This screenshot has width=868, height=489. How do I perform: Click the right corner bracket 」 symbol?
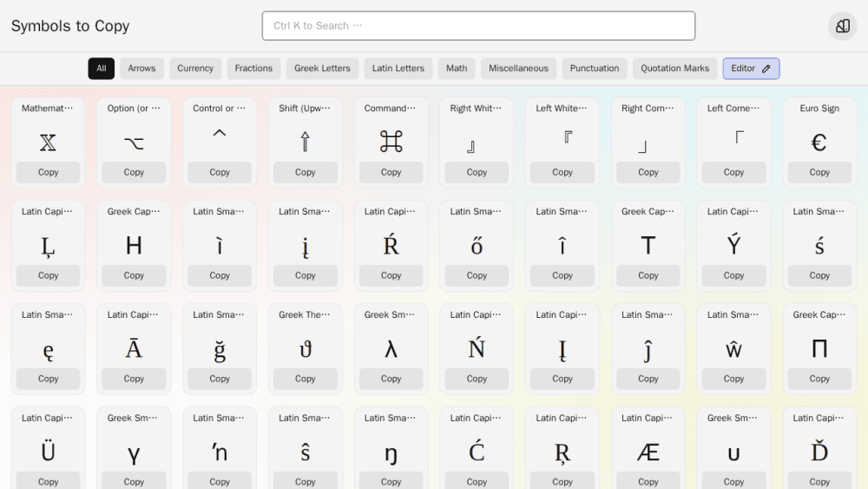(642, 147)
